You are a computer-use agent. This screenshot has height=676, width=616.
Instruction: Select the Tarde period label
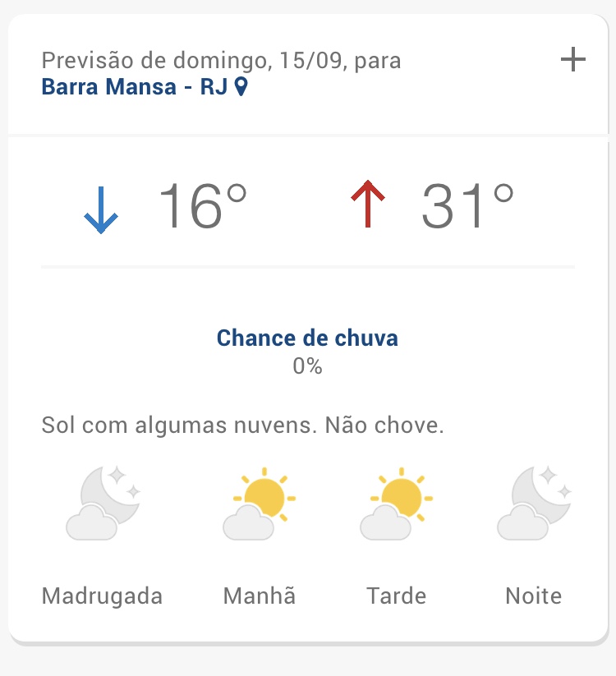pos(397,596)
